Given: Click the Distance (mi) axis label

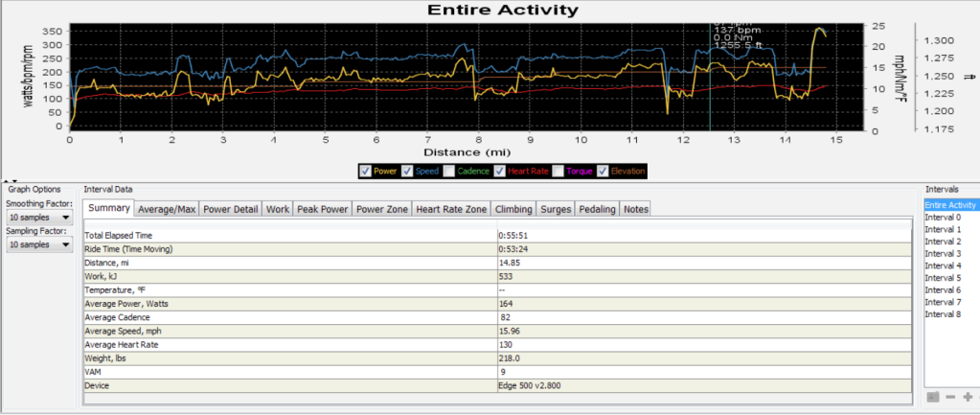Looking at the screenshot, I should (467, 151).
